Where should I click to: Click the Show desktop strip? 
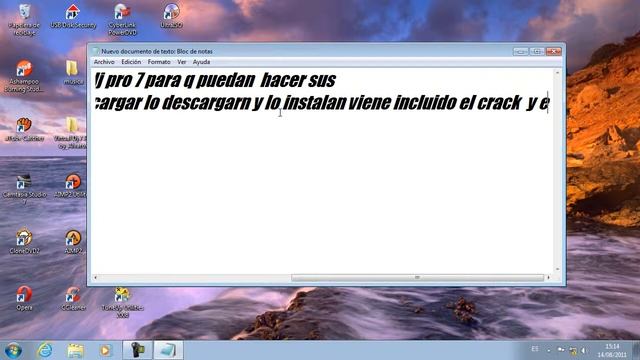click(x=636, y=351)
